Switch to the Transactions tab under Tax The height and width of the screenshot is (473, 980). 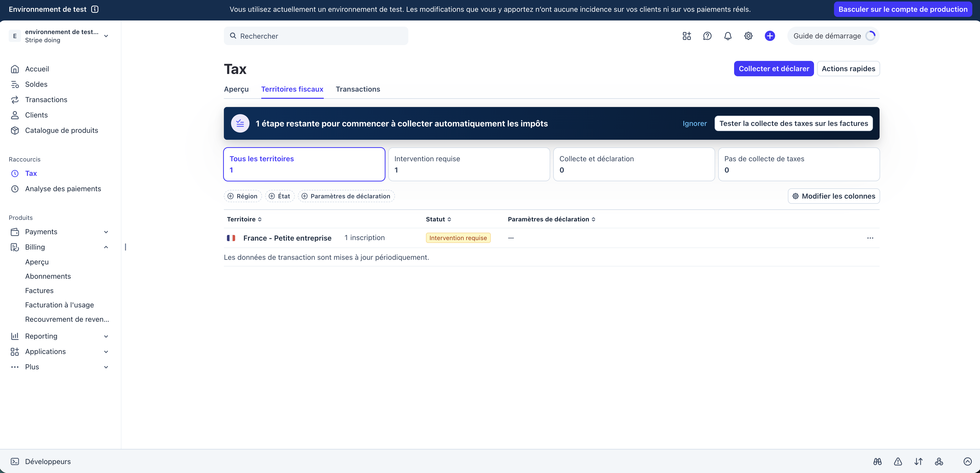coord(358,89)
